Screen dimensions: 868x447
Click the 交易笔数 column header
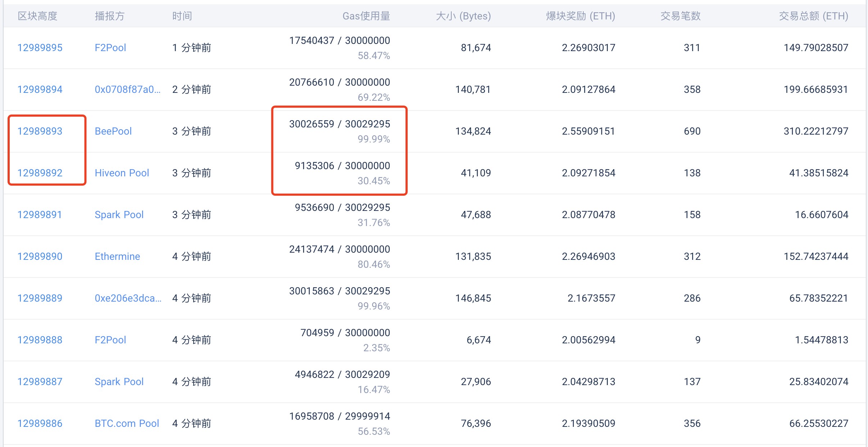pos(681,16)
